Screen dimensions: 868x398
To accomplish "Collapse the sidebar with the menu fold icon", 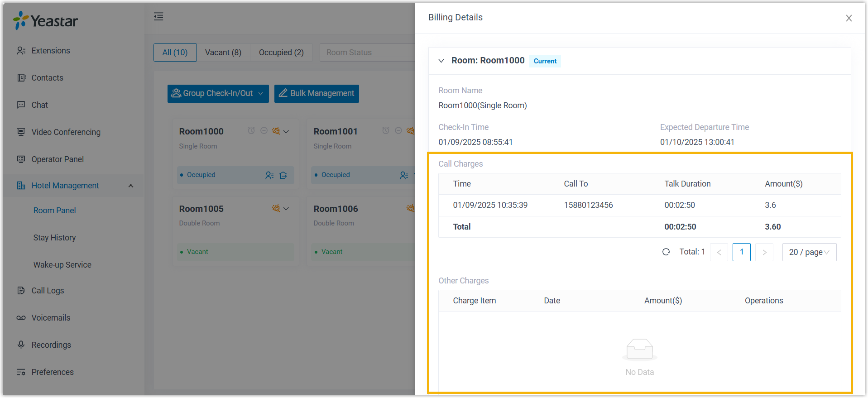I will tap(158, 17).
